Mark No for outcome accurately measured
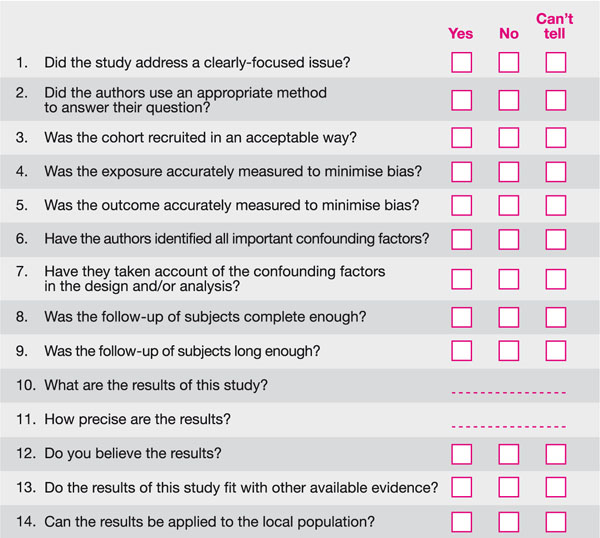Viewport: 600px width, 538px height. [509, 206]
